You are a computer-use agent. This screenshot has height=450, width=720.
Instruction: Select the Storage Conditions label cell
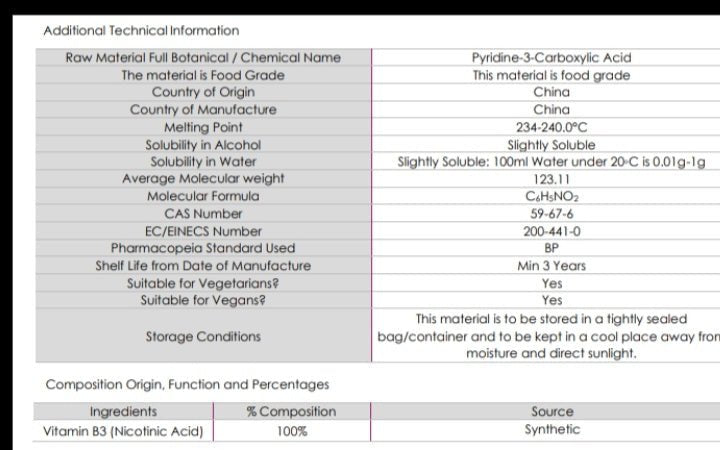[x=203, y=336]
